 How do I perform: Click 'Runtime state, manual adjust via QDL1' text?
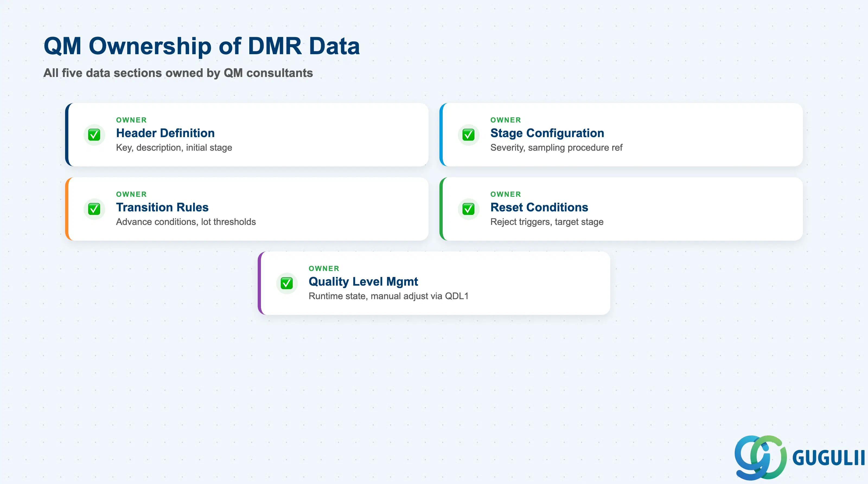pyautogui.click(x=388, y=296)
